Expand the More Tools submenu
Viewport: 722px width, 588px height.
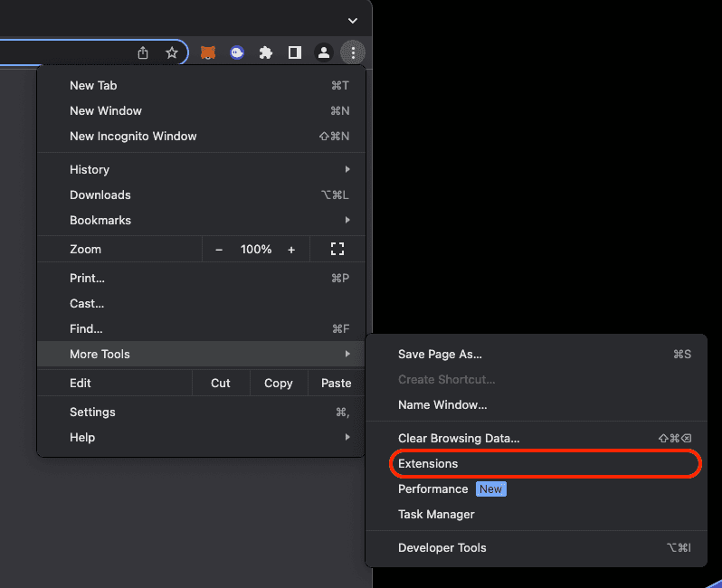[201, 354]
